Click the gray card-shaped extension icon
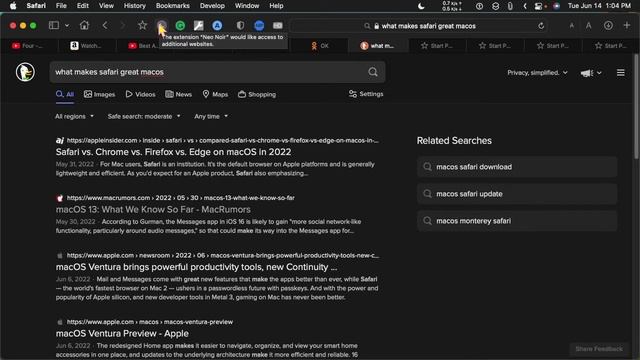This screenshot has height=360, width=640. coord(278,25)
